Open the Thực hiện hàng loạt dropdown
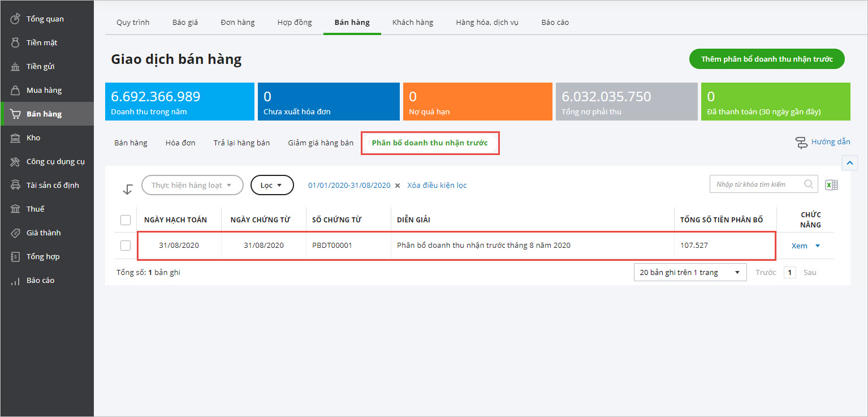868x417 pixels. coord(192,185)
